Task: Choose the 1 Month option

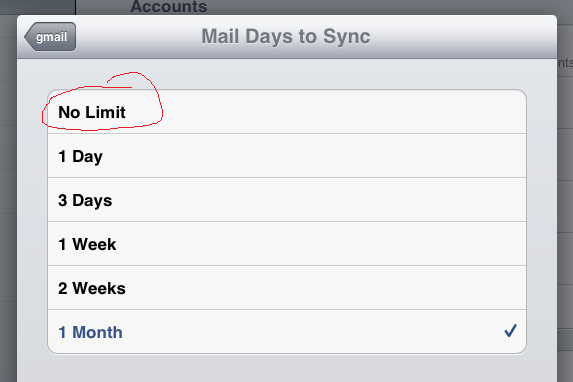Action: pos(287,332)
